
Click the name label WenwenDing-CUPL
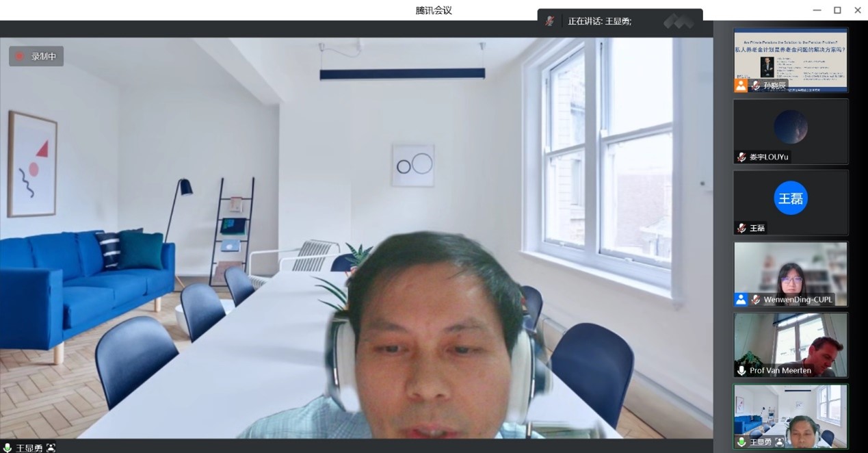click(798, 299)
